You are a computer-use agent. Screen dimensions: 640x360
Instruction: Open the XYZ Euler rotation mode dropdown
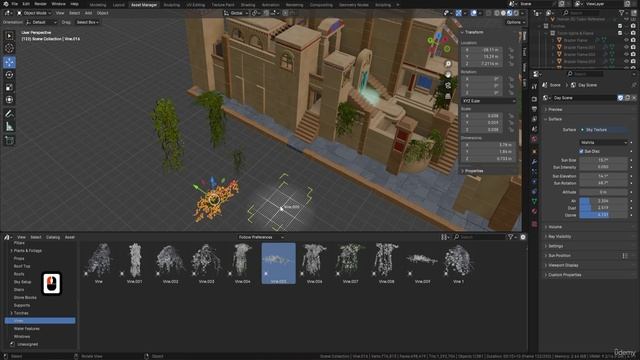[489, 101]
